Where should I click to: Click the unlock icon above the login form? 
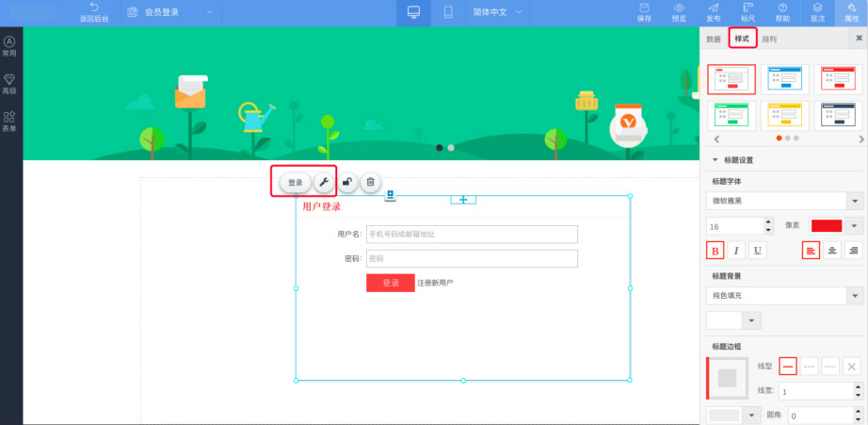[347, 182]
